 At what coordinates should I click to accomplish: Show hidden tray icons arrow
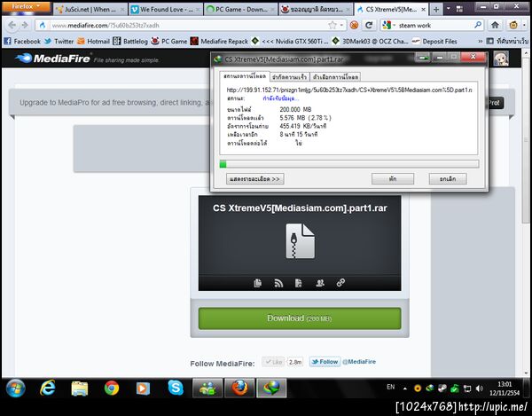(405, 389)
